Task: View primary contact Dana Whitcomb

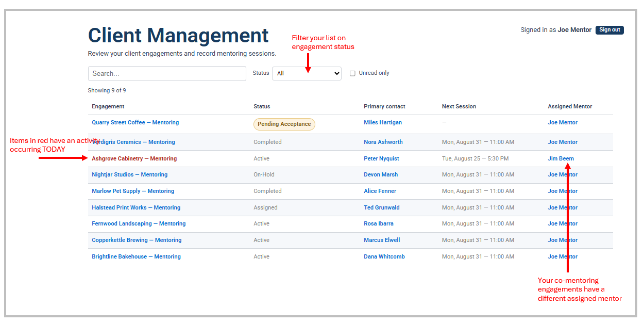Action: pos(384,257)
